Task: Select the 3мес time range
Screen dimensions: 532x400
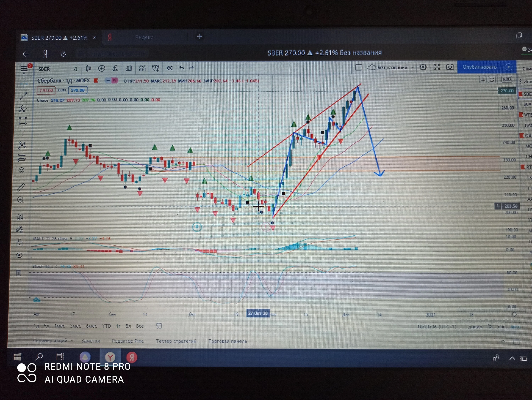Action: coord(75,326)
